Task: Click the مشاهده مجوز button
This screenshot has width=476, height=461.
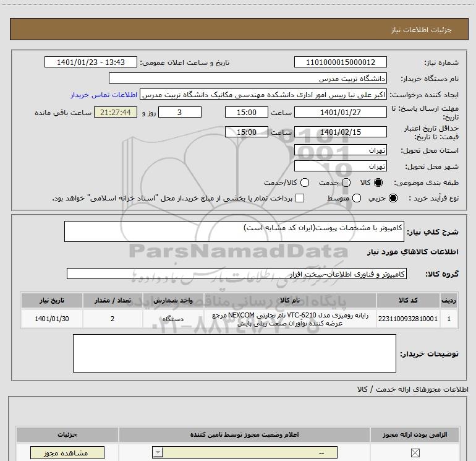Action: (x=67, y=453)
